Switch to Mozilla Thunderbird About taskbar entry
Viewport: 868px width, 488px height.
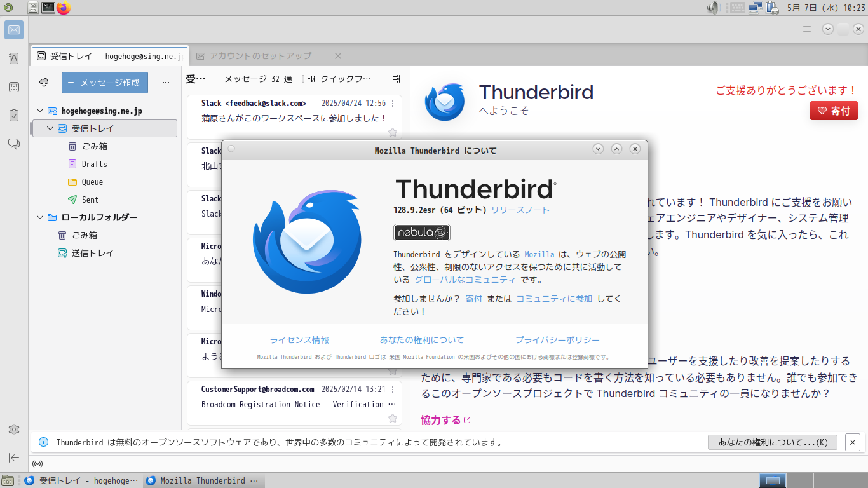tap(203, 480)
